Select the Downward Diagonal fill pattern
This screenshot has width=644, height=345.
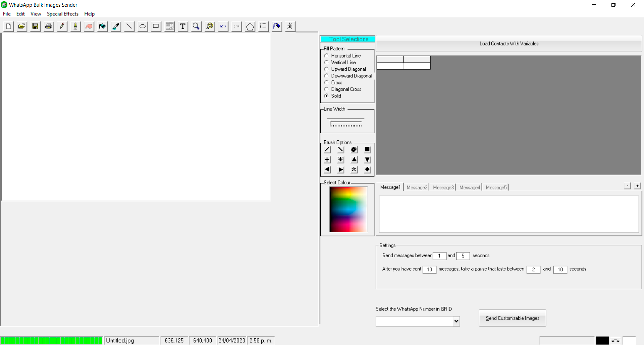pos(348,76)
